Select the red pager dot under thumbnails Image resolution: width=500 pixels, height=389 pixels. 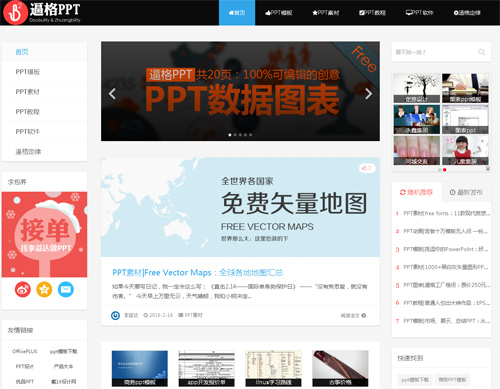pyautogui.click(x=444, y=170)
